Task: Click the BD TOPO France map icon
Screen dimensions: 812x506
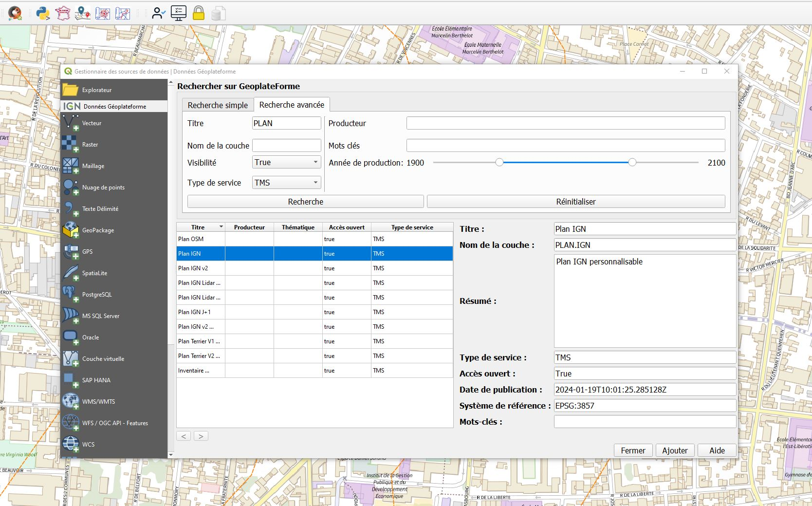Action: pos(63,13)
